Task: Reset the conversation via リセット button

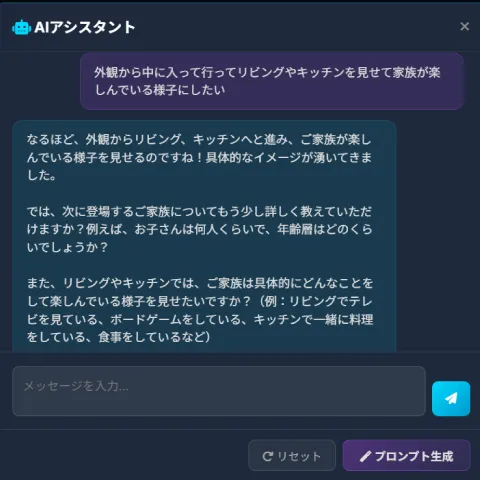Action: click(x=292, y=455)
